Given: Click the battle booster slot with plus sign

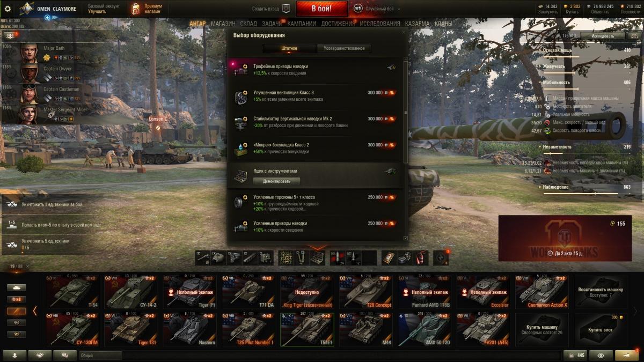Looking at the screenshot, I should (x=441, y=257).
